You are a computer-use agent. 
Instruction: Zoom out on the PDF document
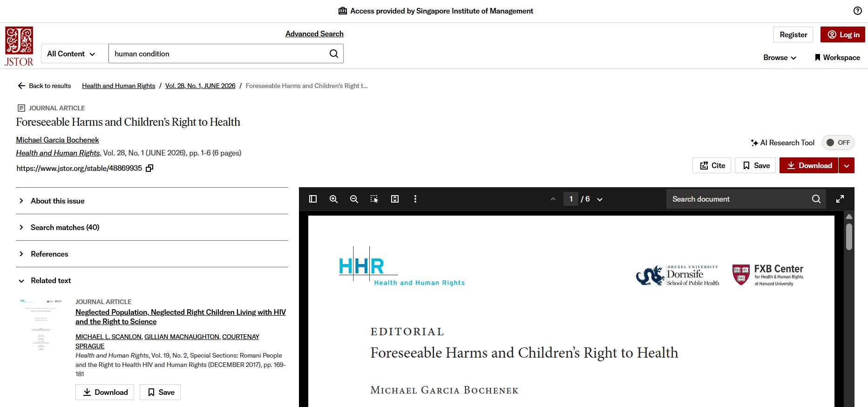(x=354, y=199)
